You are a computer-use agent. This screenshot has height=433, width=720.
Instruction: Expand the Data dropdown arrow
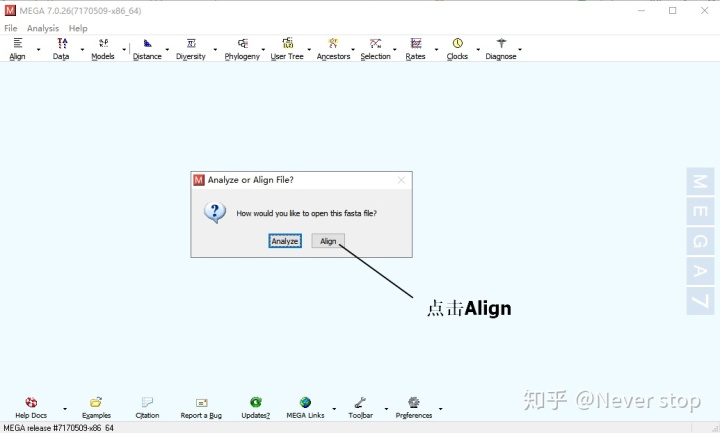pos(83,50)
